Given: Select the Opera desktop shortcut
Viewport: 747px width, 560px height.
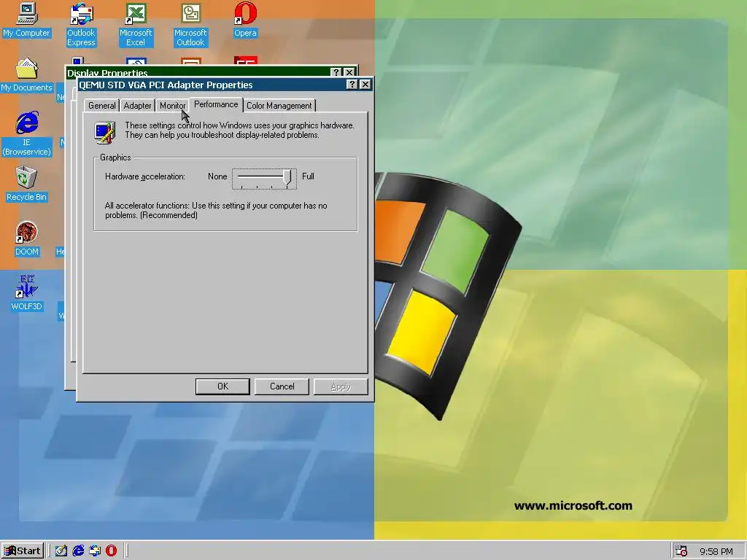Looking at the screenshot, I should click(x=245, y=20).
